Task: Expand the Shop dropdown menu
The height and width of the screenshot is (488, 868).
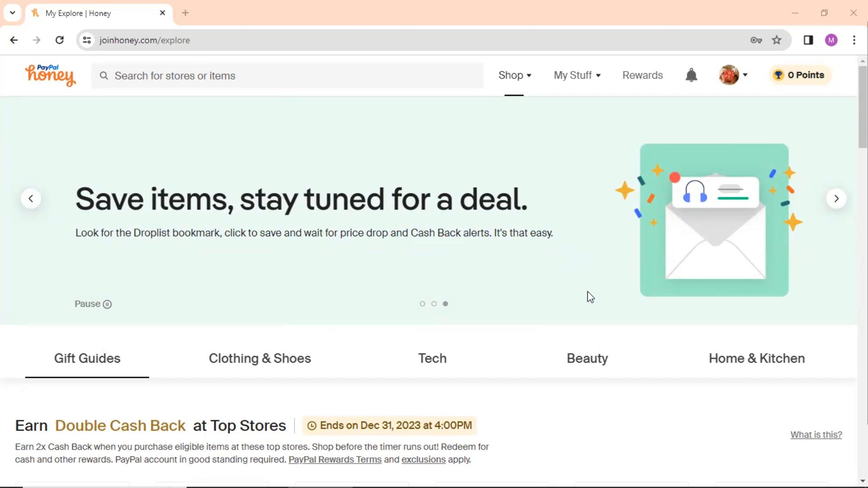Action: tap(514, 75)
